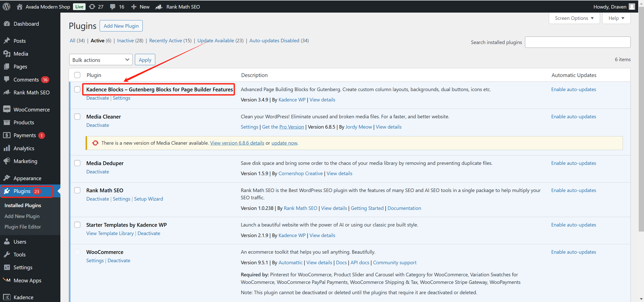The image size is (644, 302).
Task: Click update now for Media Cleaner
Action: (284, 143)
